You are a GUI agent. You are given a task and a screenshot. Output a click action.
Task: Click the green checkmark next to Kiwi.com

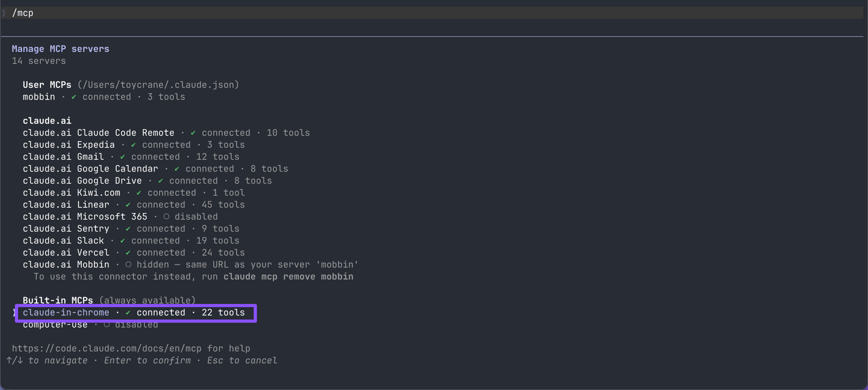(139, 193)
